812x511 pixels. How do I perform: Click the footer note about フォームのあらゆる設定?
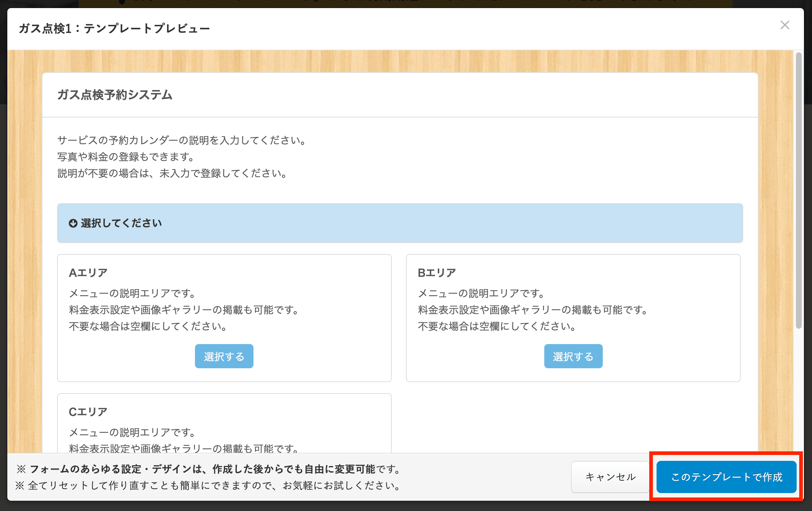(x=208, y=469)
